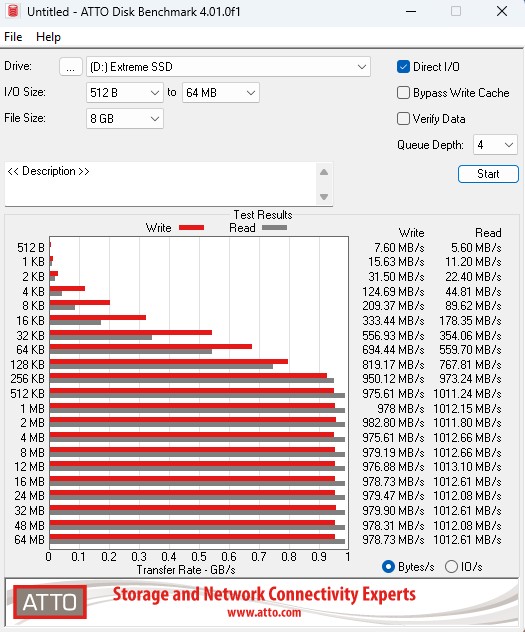The image size is (525, 632).
Task: Click the 124.69 MB/s write value
Action: click(x=393, y=291)
